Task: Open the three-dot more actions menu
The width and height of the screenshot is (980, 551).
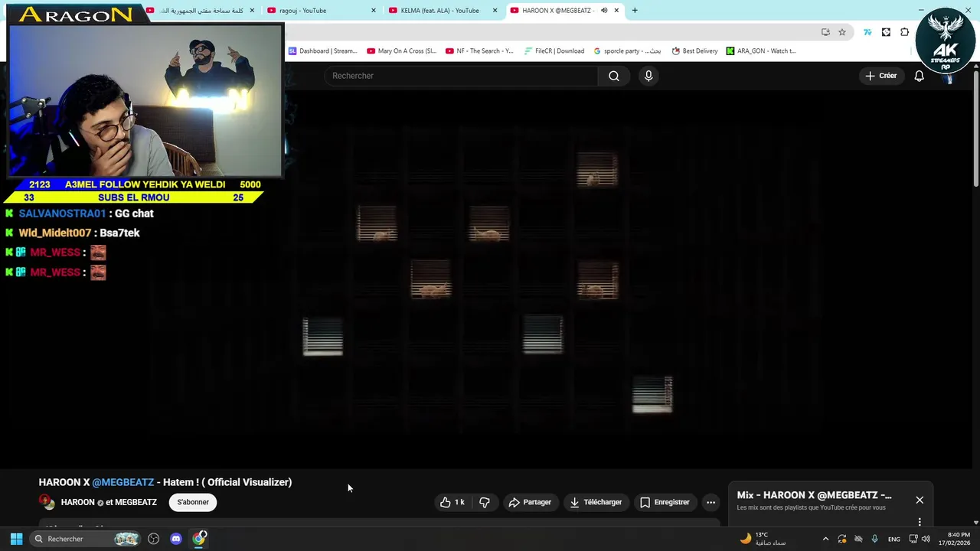Action: pyautogui.click(x=710, y=502)
